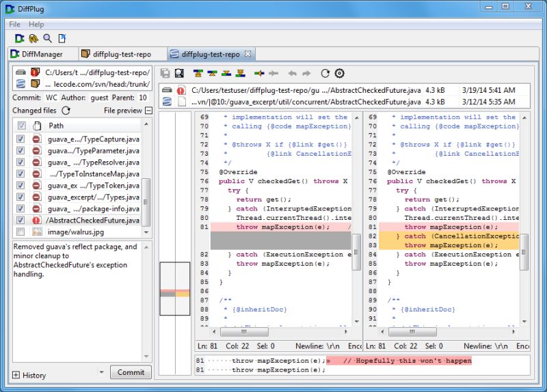547x392 pixels.
Task: Open the magnifying glass search tool
Action: click(x=47, y=38)
